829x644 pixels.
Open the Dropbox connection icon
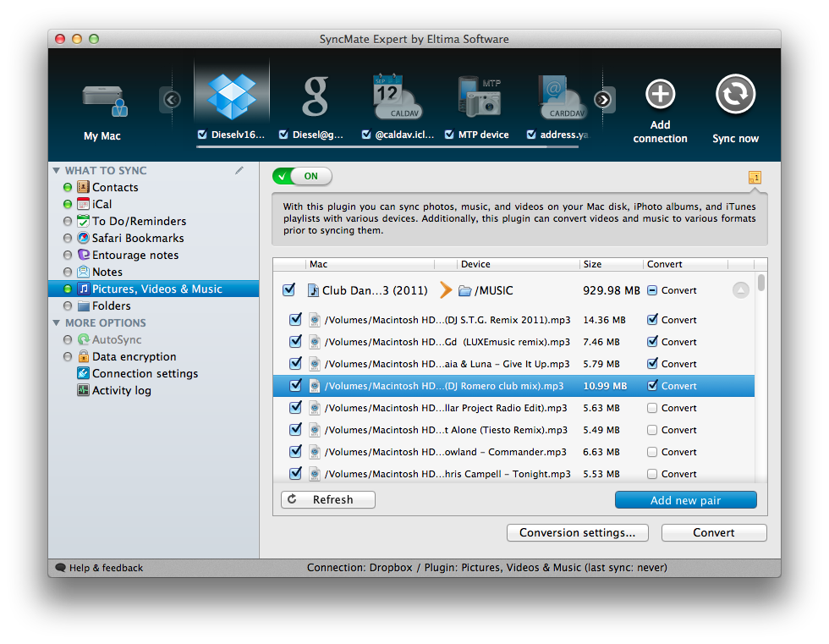(x=232, y=96)
